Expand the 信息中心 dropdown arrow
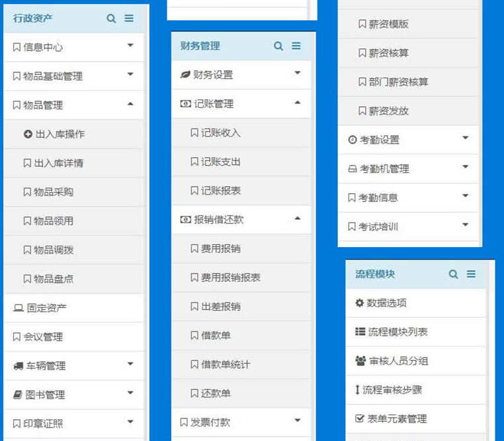Image resolution: width=504 pixels, height=441 pixels. click(x=130, y=46)
